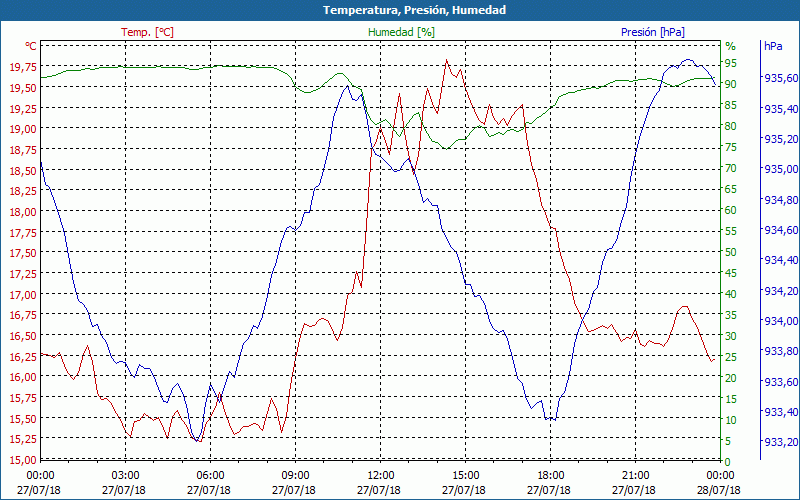Select the green Humedad [%] legend label

pyautogui.click(x=402, y=32)
